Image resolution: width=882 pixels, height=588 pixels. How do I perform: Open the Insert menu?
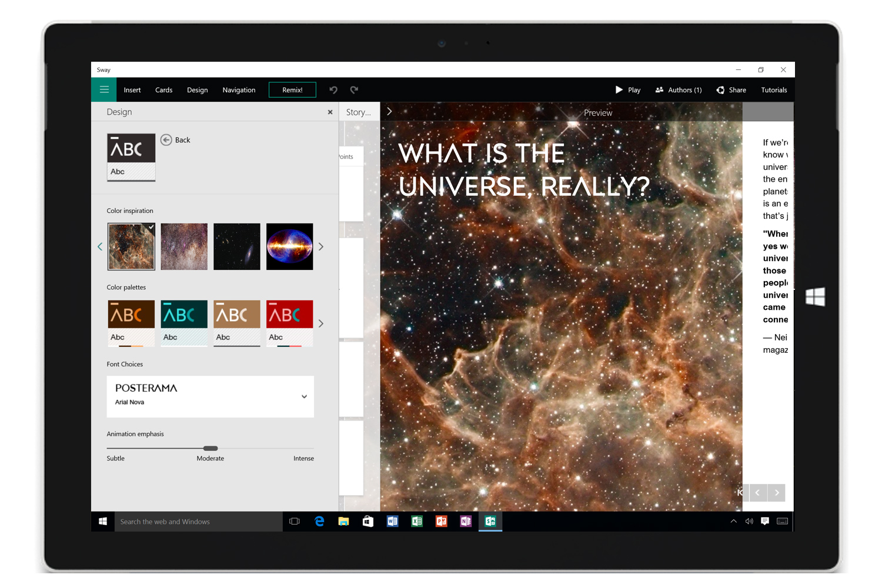[132, 90]
